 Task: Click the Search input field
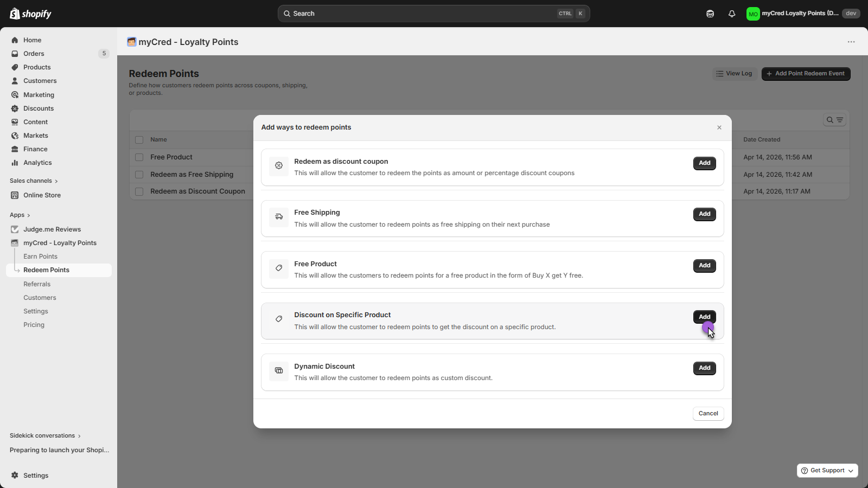tap(423, 14)
